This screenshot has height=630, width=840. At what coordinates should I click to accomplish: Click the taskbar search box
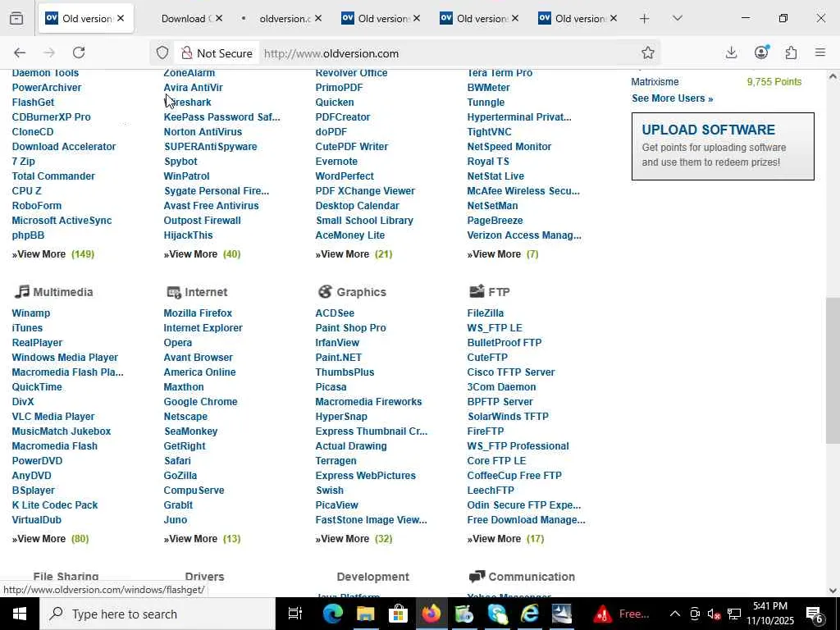(x=157, y=614)
